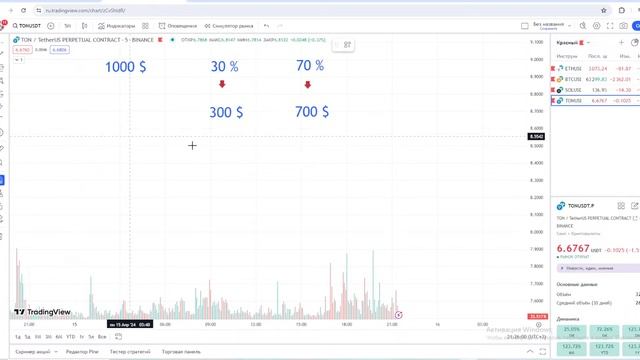
Task: Expand the Без названия layout dropdown
Action: tap(570, 26)
